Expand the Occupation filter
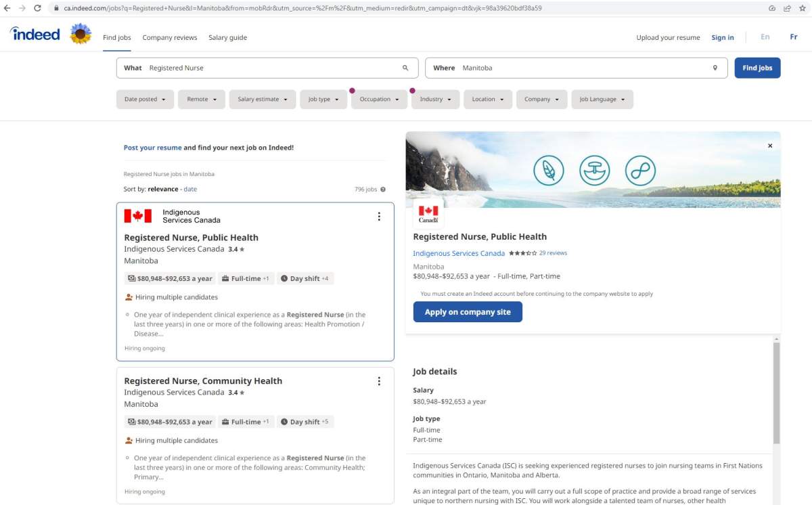 pyautogui.click(x=379, y=100)
